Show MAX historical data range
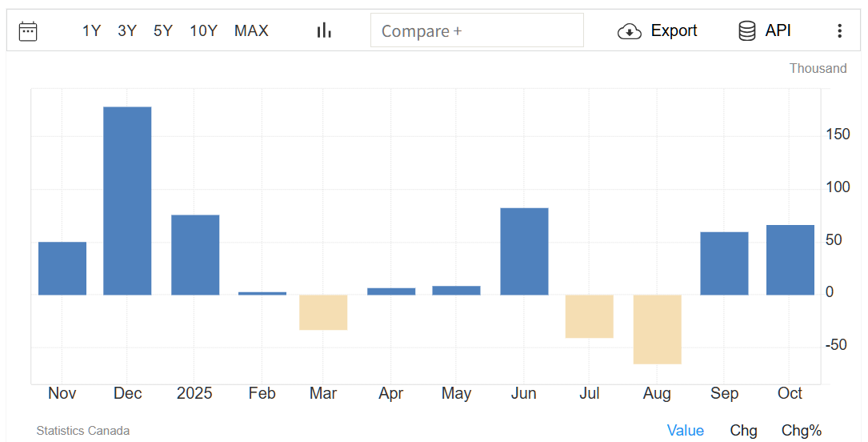This screenshot has height=442, width=868. 251,31
